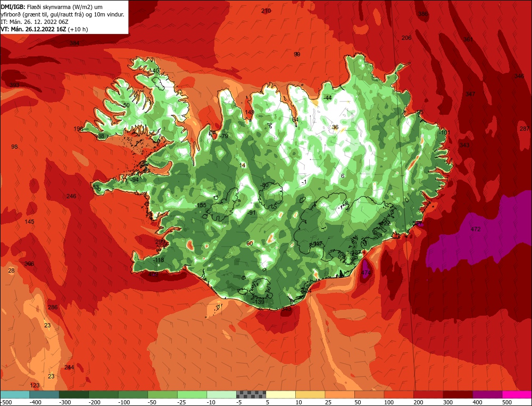Click the red legend swatch between 100 and 200

coord(398,394)
